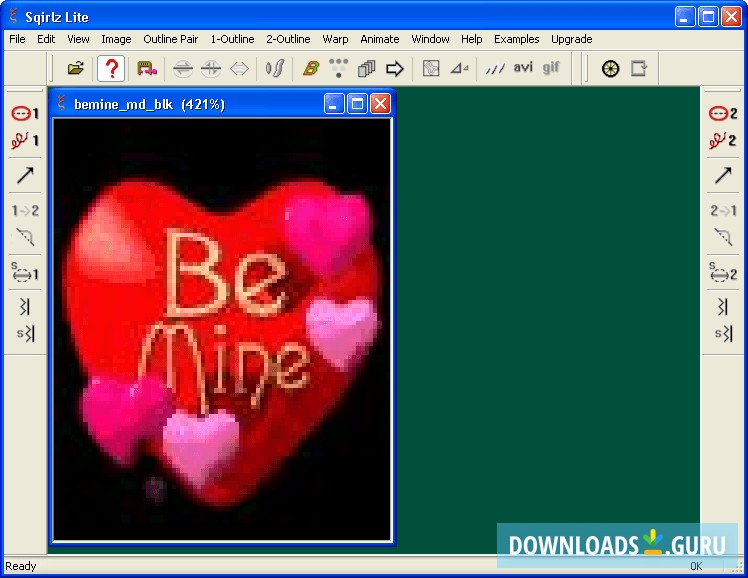Click the triangle scaling toolbar icon
This screenshot has height=578, width=748.
(x=459, y=69)
